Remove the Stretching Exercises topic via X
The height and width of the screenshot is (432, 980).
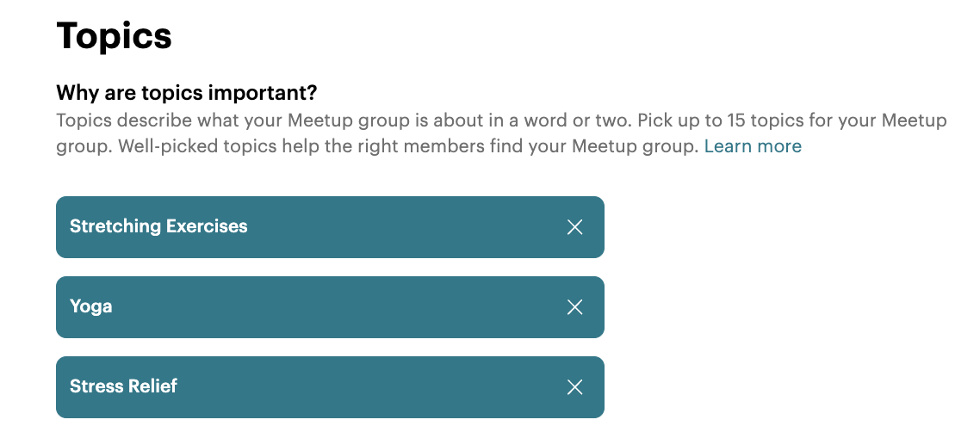point(575,227)
